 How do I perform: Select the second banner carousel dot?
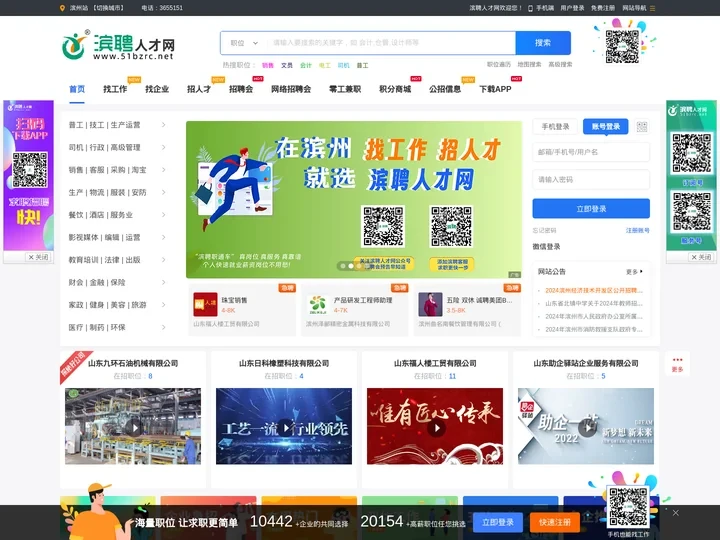[351, 266]
